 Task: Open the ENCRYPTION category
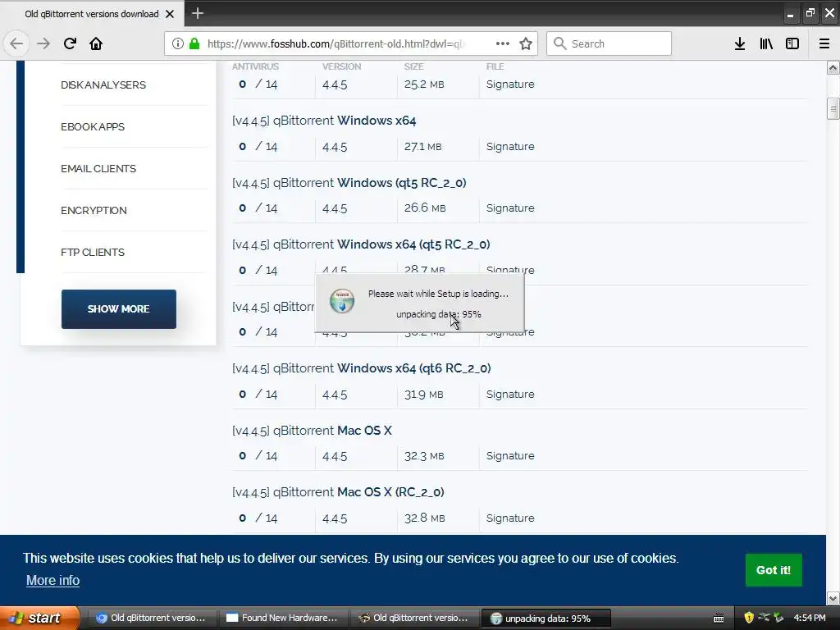coord(94,210)
